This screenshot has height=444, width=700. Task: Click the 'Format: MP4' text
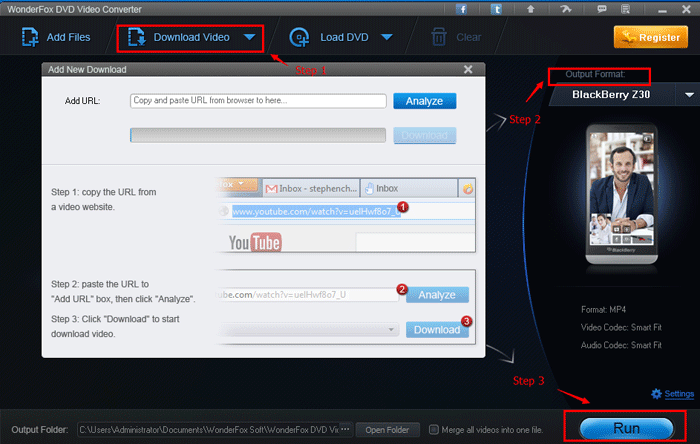603,309
